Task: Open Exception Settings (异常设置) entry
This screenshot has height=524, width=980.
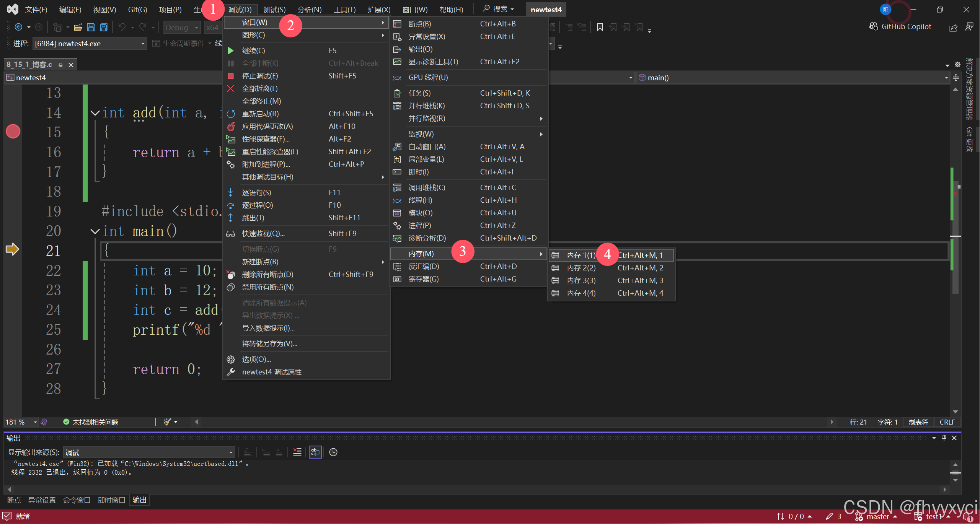Action: click(x=469, y=36)
